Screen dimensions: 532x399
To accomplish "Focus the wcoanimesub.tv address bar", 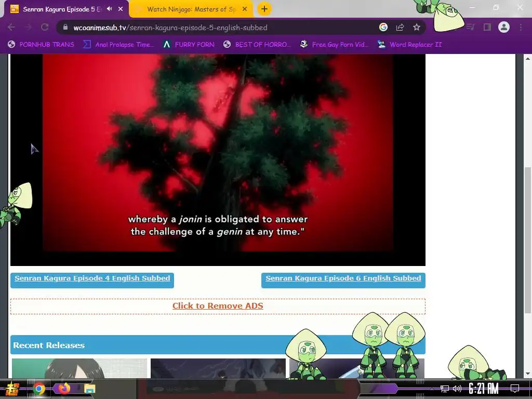I will [217, 28].
